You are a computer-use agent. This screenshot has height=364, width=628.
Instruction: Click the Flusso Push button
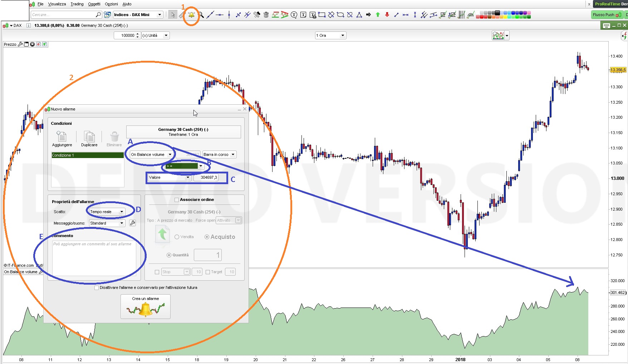[607, 15]
